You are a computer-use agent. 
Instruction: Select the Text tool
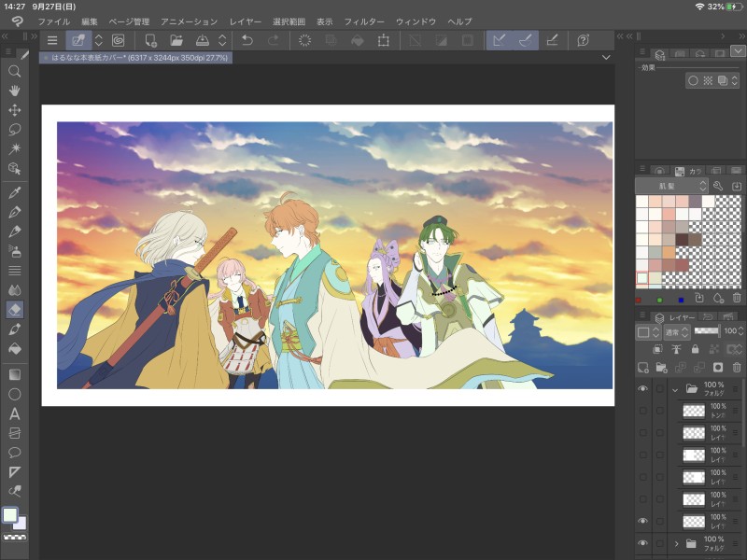(14, 413)
